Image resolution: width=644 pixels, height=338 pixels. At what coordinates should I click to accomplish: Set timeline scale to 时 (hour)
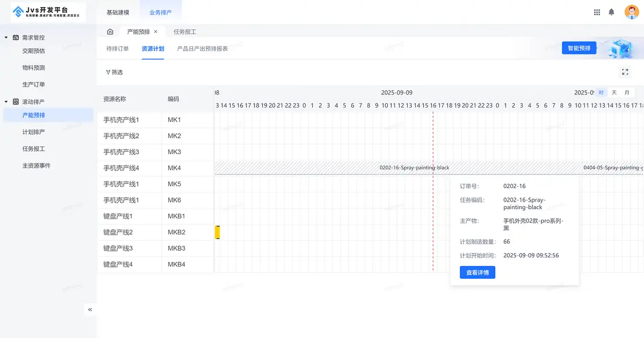601,93
